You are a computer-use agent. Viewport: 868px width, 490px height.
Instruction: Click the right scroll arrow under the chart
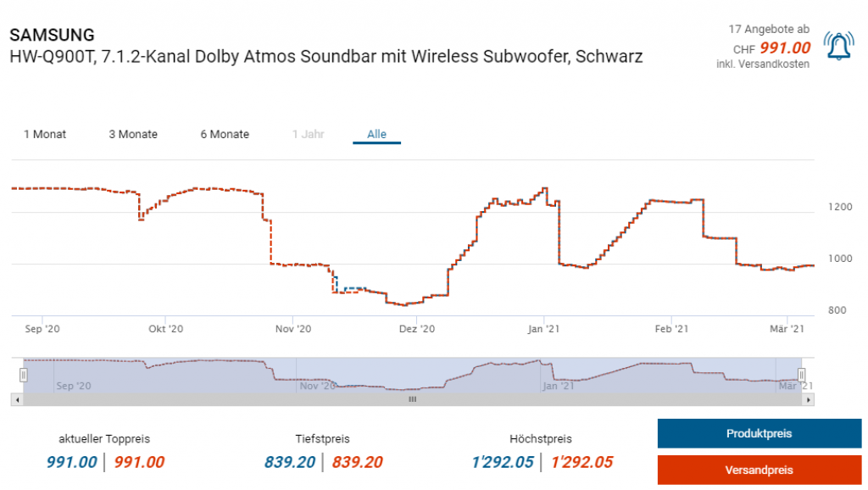click(810, 399)
